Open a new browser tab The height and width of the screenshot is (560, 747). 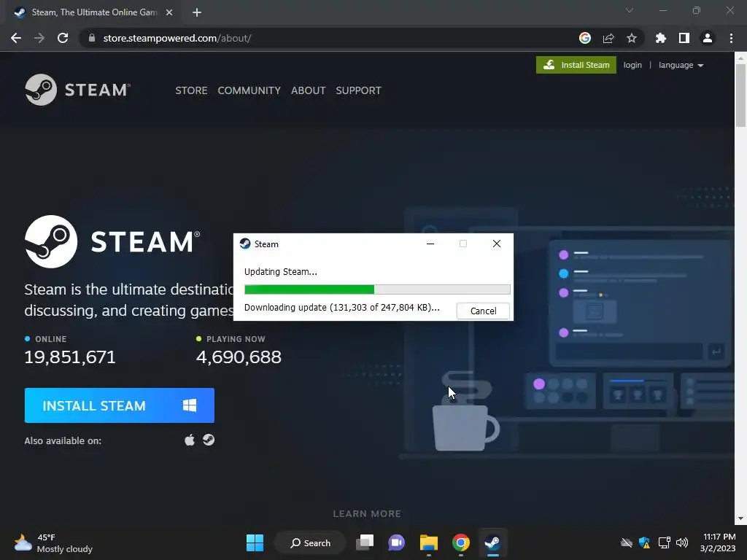coord(197,12)
